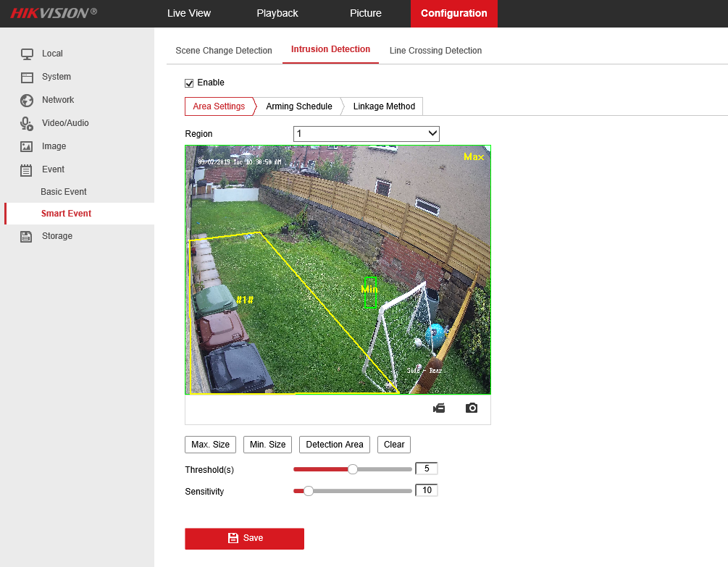Click the Storage disk icon
This screenshot has width=728, height=567.
(27, 236)
